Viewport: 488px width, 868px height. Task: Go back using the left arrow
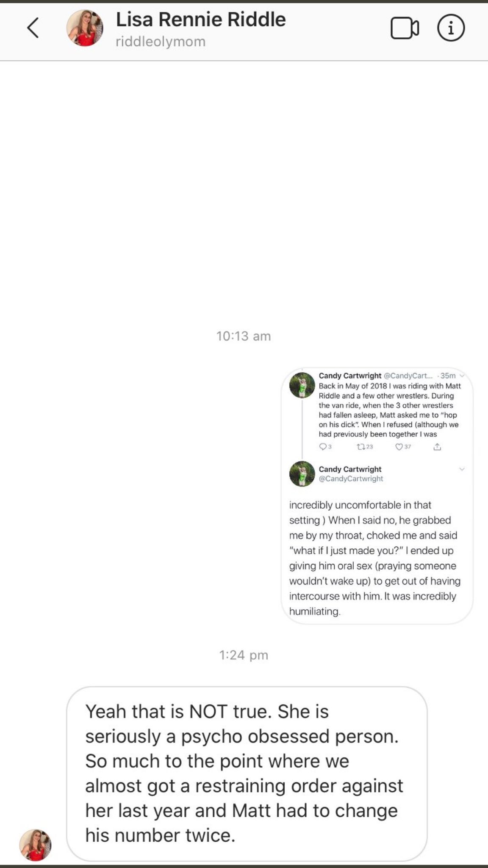(33, 28)
